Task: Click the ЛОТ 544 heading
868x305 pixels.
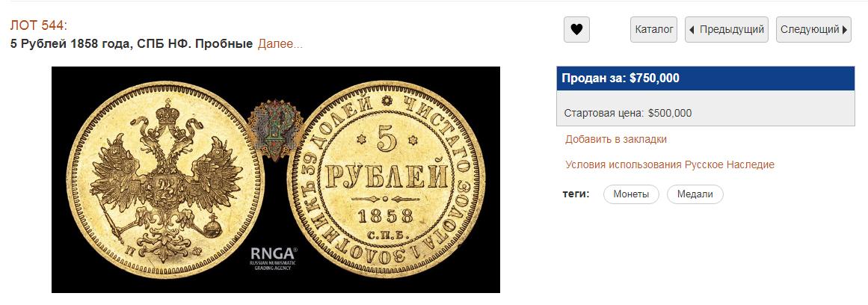Action: pos(39,25)
